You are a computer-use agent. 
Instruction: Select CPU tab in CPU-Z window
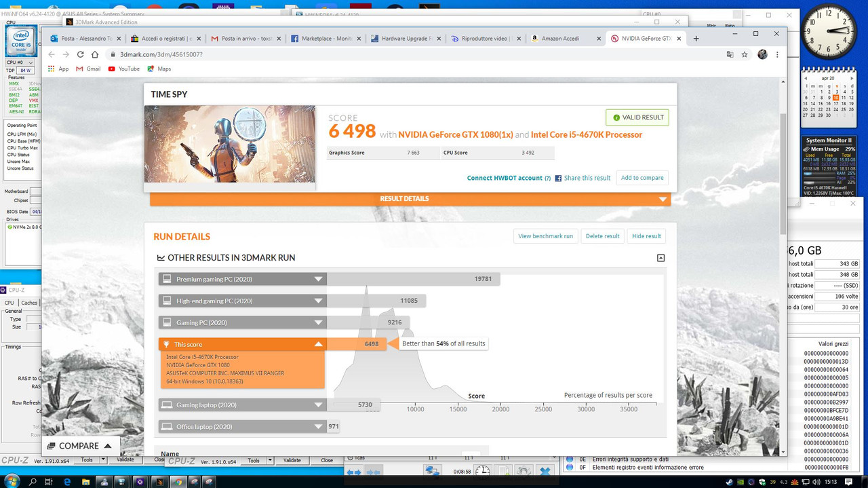click(9, 303)
